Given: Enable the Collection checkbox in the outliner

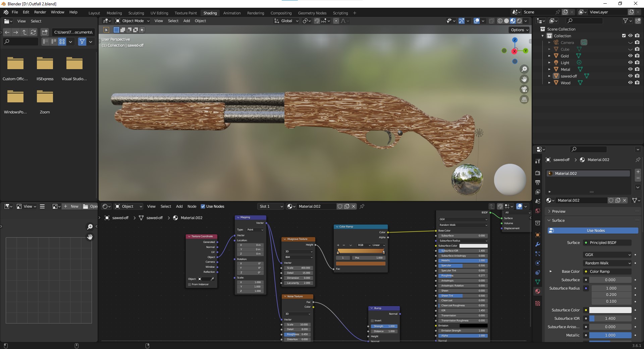Looking at the screenshot, I should (623, 36).
